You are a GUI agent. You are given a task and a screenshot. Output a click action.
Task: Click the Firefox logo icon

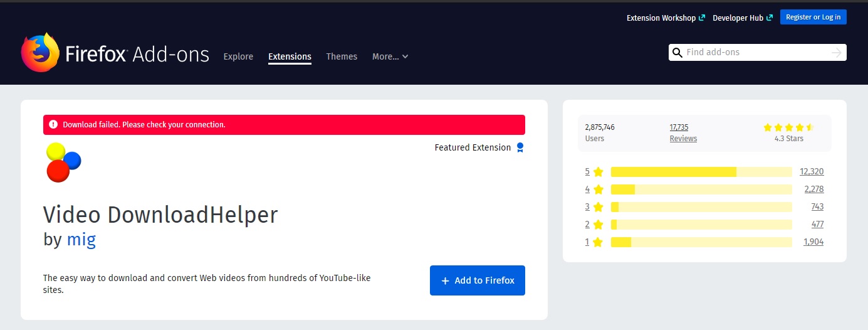[40, 53]
